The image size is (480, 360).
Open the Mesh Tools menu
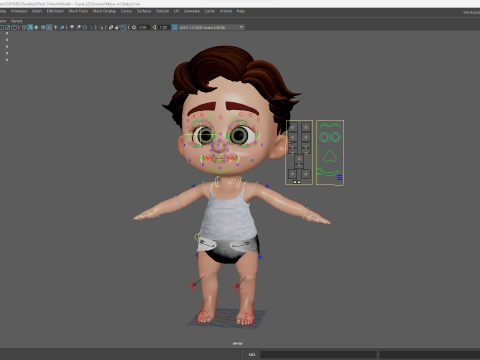tap(78, 11)
